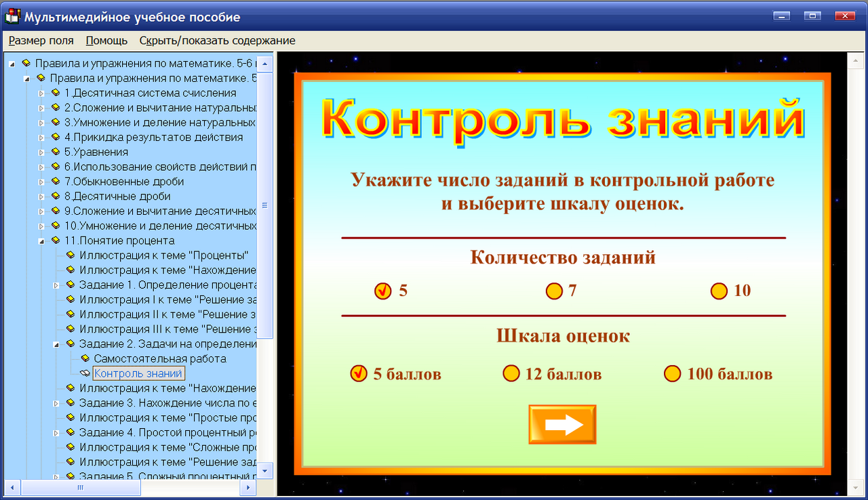Viewport: 868px width, 500px height.
Task: Choose the "100 баллов" grading scale
Action: pos(672,373)
